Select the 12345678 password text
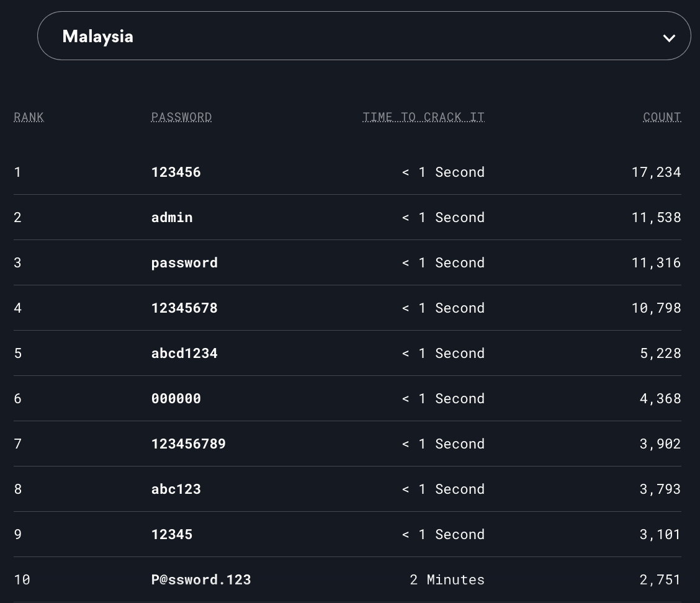Image resolution: width=700 pixels, height=603 pixels. (x=184, y=308)
